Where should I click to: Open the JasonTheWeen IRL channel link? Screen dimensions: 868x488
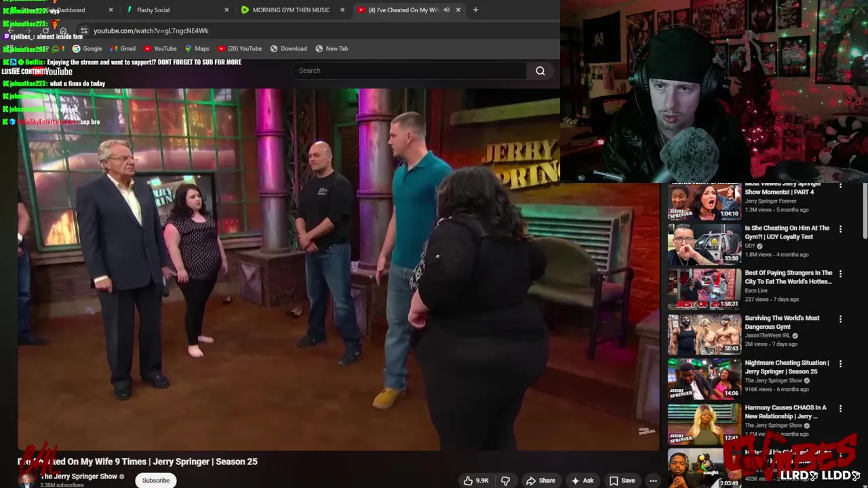(768, 335)
